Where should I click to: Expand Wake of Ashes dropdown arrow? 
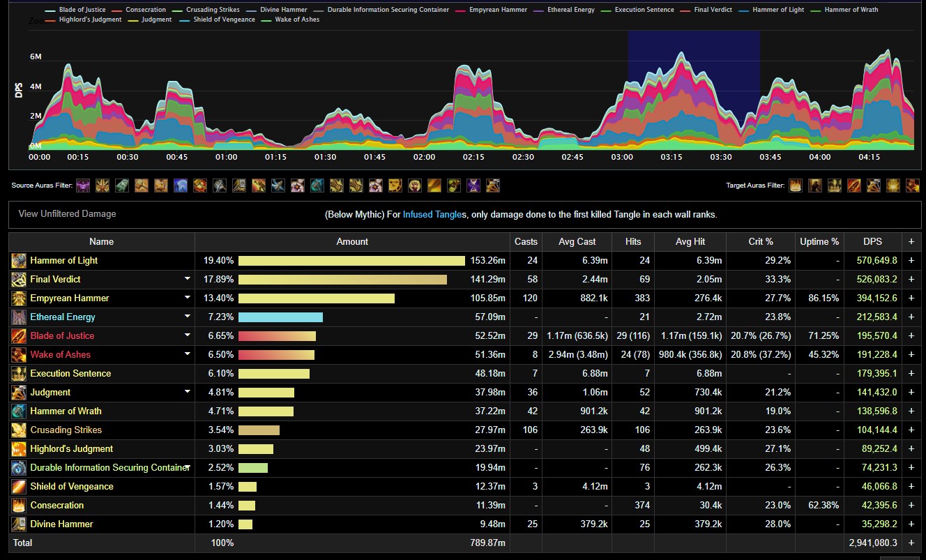pyautogui.click(x=187, y=354)
